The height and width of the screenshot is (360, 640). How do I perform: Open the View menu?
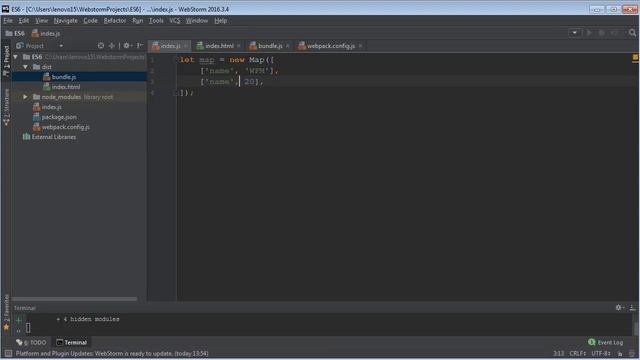tap(41, 20)
